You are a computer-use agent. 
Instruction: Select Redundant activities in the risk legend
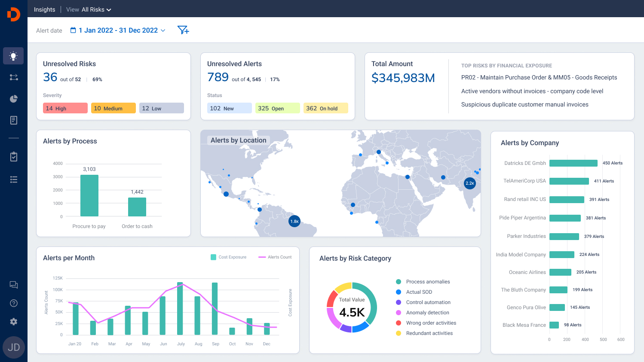pos(424,333)
